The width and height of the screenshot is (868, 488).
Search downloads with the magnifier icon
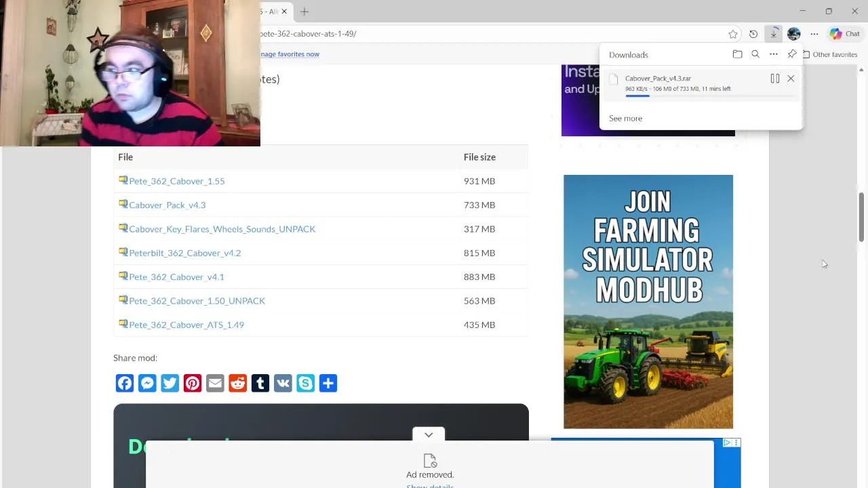[755, 54]
